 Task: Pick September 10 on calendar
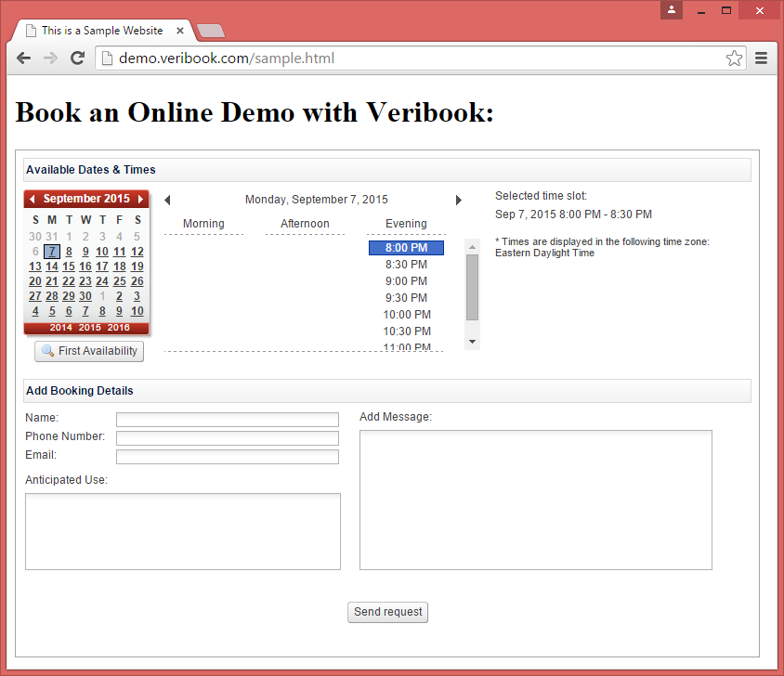[x=102, y=252]
